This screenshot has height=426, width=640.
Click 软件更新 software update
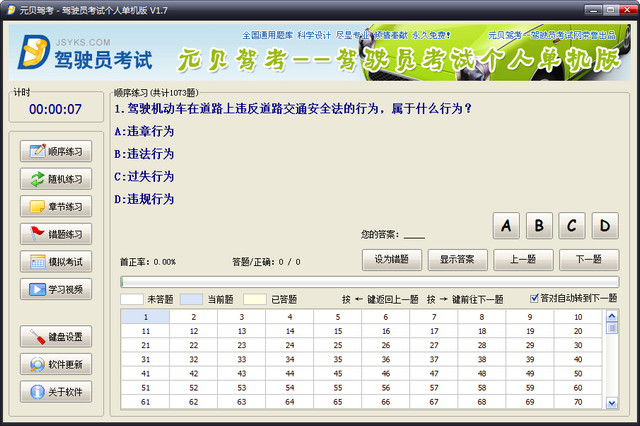coord(56,364)
